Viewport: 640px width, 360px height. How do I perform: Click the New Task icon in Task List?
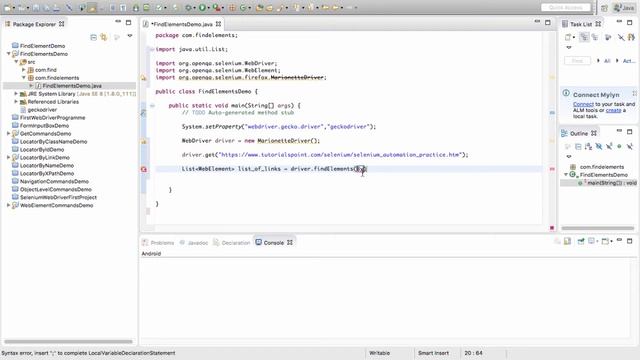568,37
